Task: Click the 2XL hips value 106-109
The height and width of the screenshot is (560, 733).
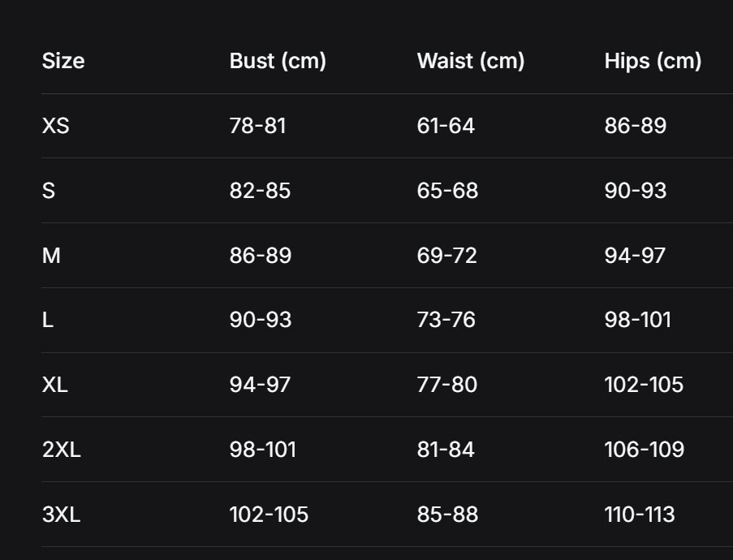Action: [644, 450]
